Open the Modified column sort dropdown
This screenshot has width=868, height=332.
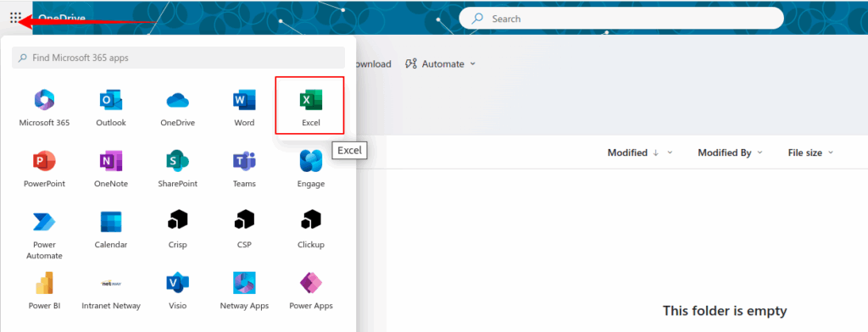(640, 152)
